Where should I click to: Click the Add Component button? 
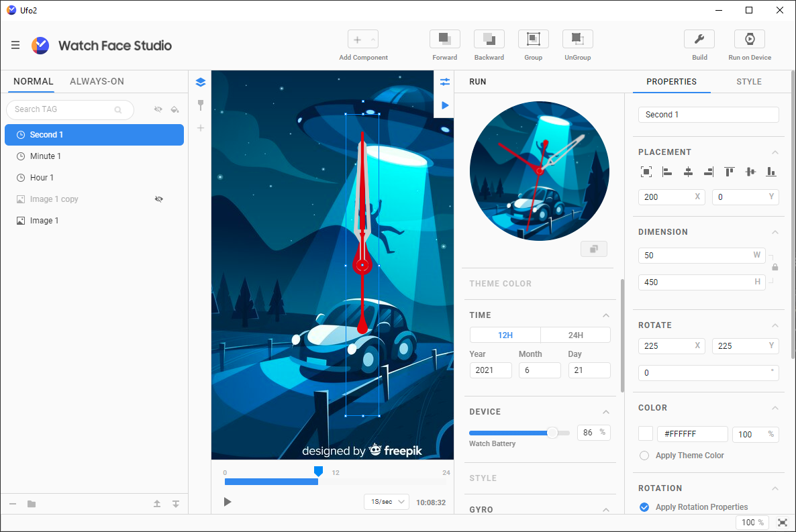pos(363,40)
